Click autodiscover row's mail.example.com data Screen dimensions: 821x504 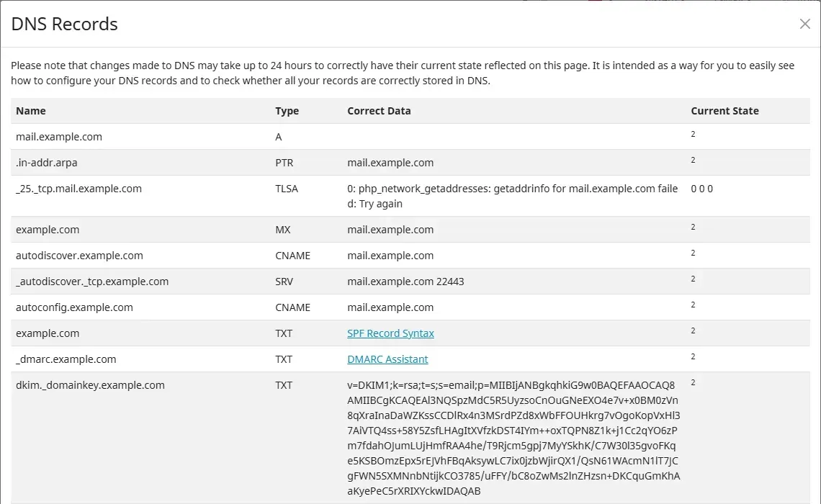point(390,256)
